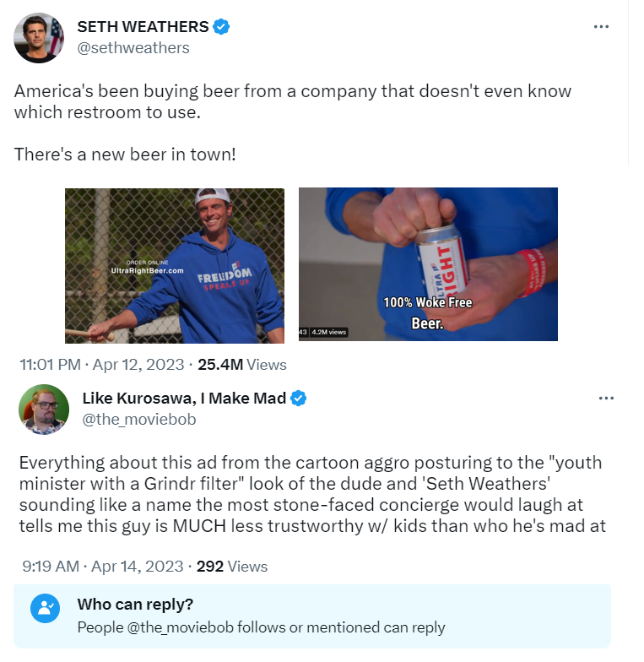This screenshot has width=644, height=662.
Task: Open the Like Kurosawa, I Make Mad profile name
Action: click(184, 399)
